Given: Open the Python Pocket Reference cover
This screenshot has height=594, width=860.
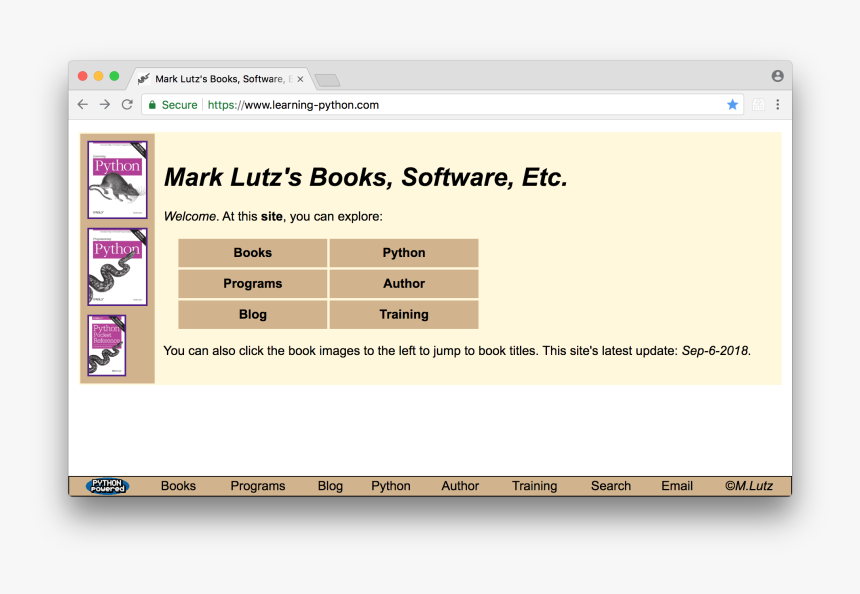Looking at the screenshot, I should click(x=107, y=345).
